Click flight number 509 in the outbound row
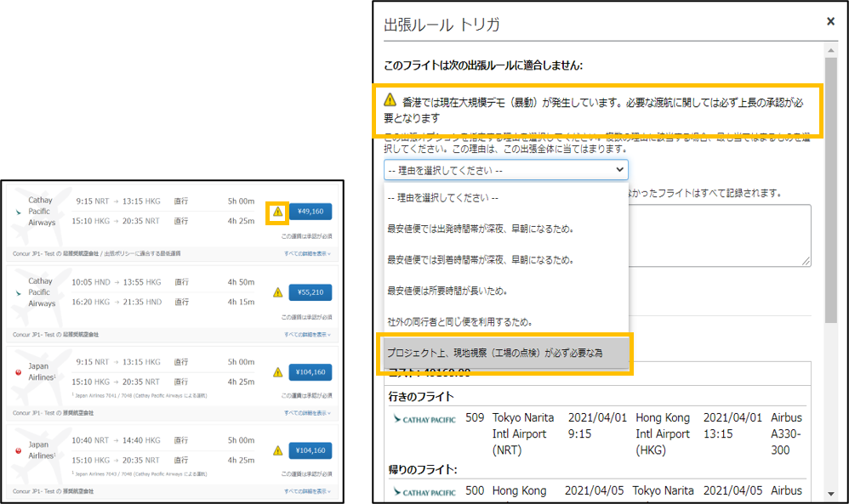This screenshot has height=504, width=849. (475, 418)
